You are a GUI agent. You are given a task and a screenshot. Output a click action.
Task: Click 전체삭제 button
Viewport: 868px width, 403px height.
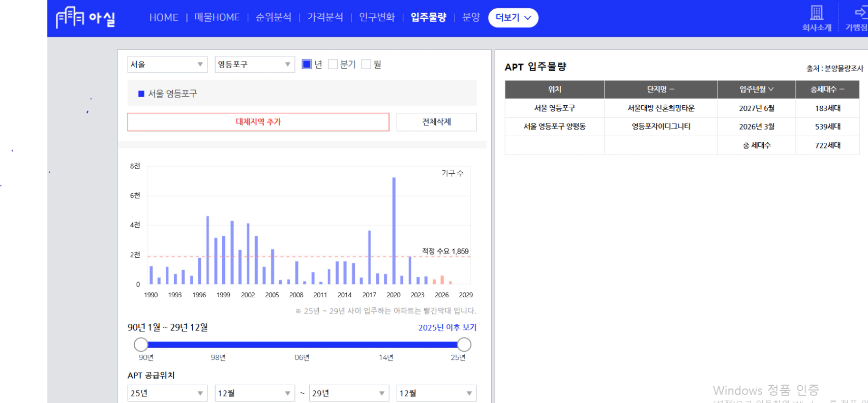tap(436, 122)
